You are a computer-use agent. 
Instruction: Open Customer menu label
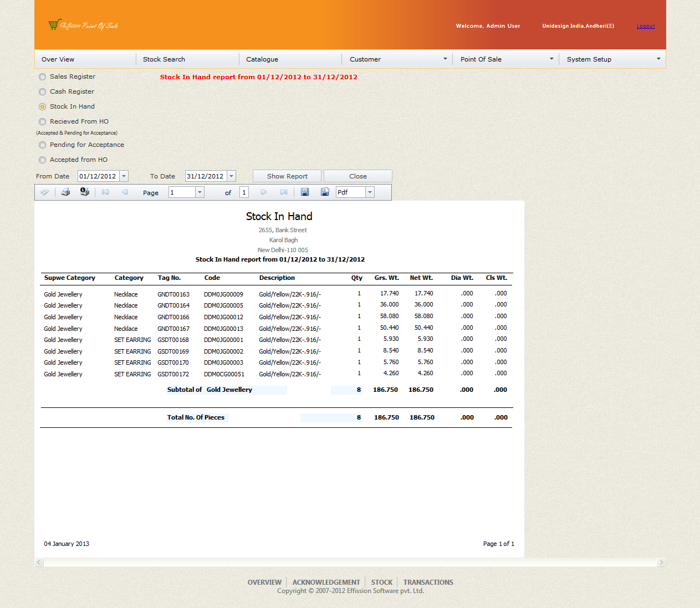coord(365,59)
